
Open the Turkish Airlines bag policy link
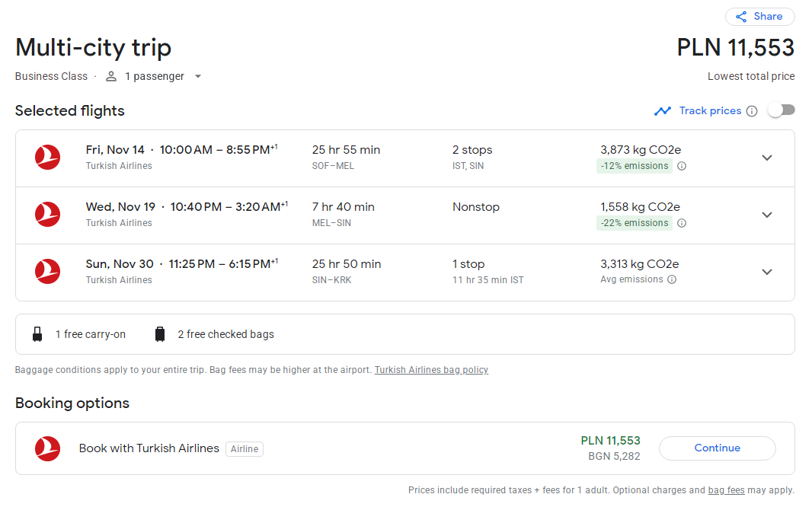click(431, 370)
